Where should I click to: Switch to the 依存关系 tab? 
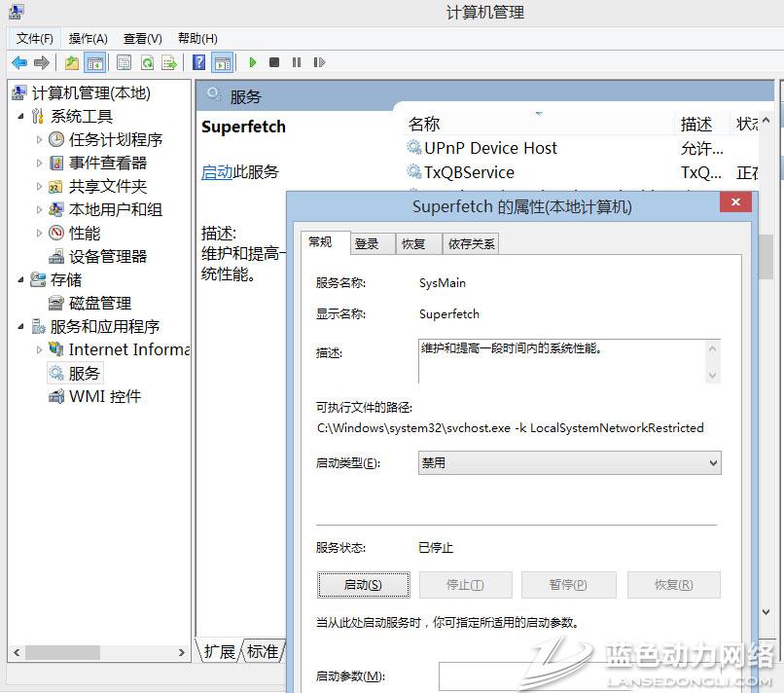click(472, 243)
